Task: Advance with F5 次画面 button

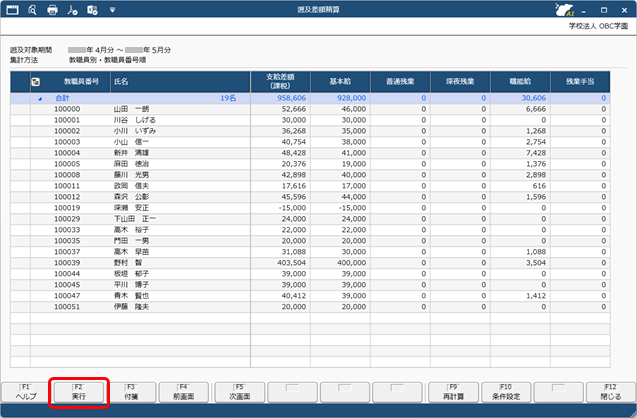Action: (x=240, y=392)
